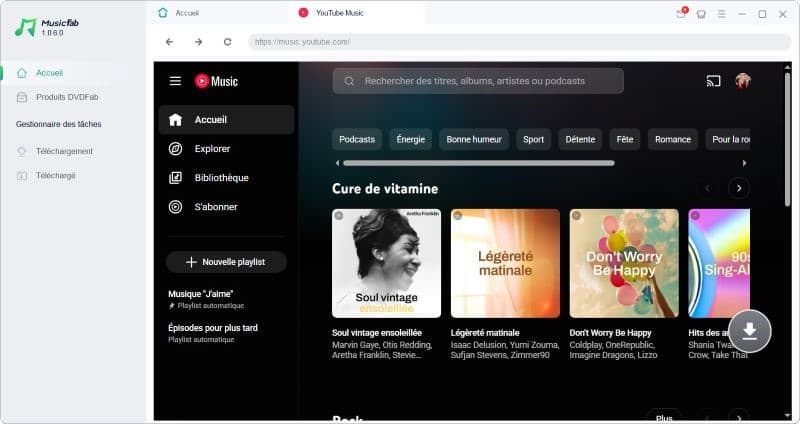Screen dimensions: 800x424
Task: Click the Soul vintage ensoleillée title text
Action: click(377, 333)
